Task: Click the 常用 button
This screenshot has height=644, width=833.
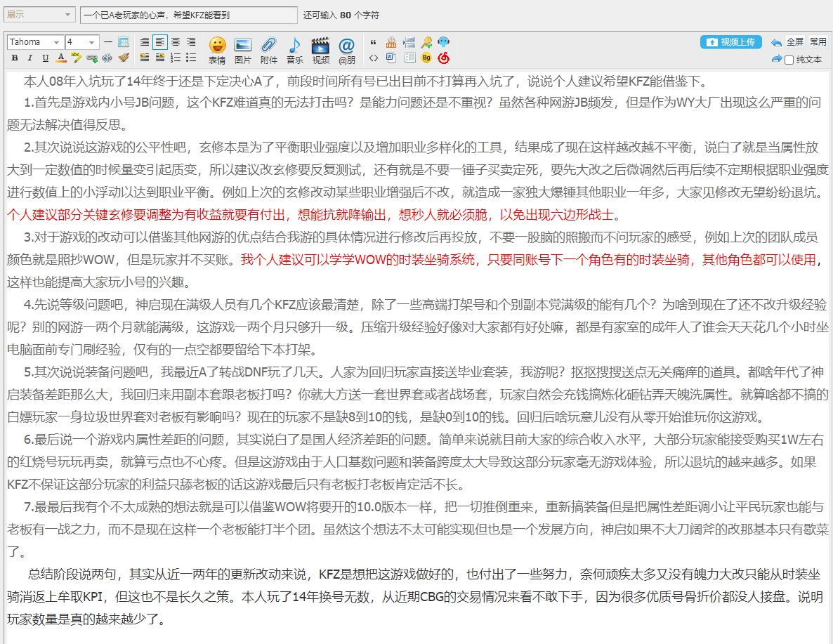Action: 818,41
